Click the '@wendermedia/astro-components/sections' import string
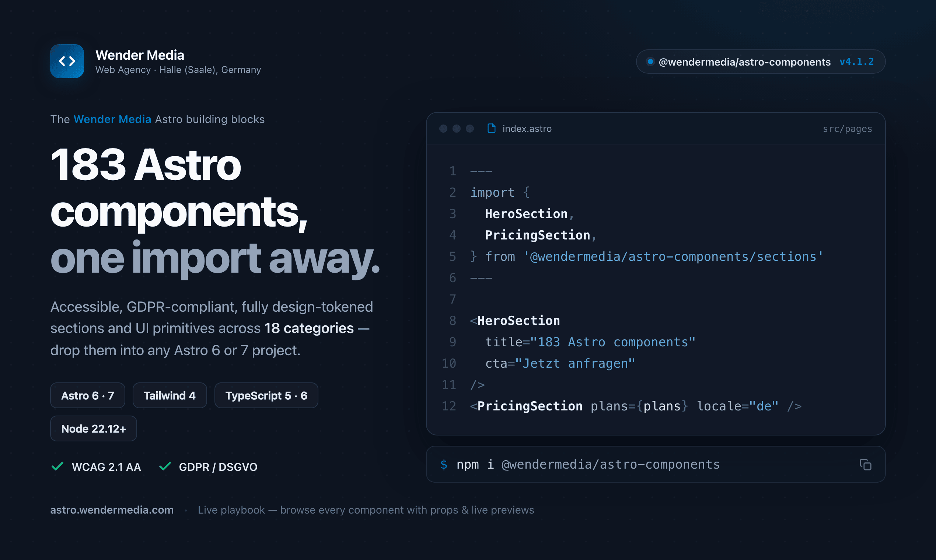936x560 pixels. [673, 256]
